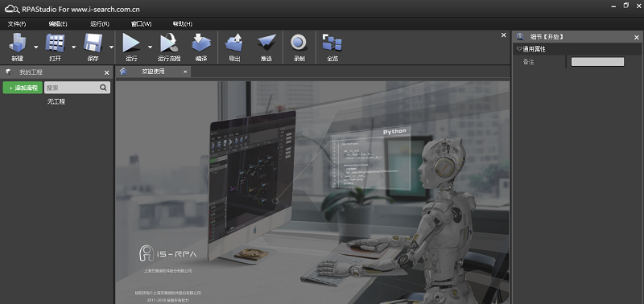Image resolution: width=644 pixels, height=304 pixels.
Task: Click the 编译 (Compile) toolbar icon
Action: (x=201, y=43)
